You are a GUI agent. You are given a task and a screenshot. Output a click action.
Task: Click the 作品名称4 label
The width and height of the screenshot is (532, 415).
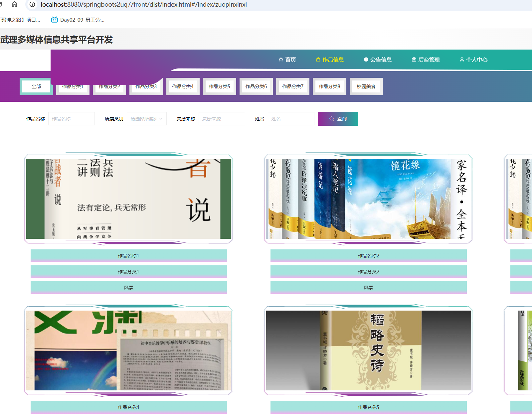(128, 407)
